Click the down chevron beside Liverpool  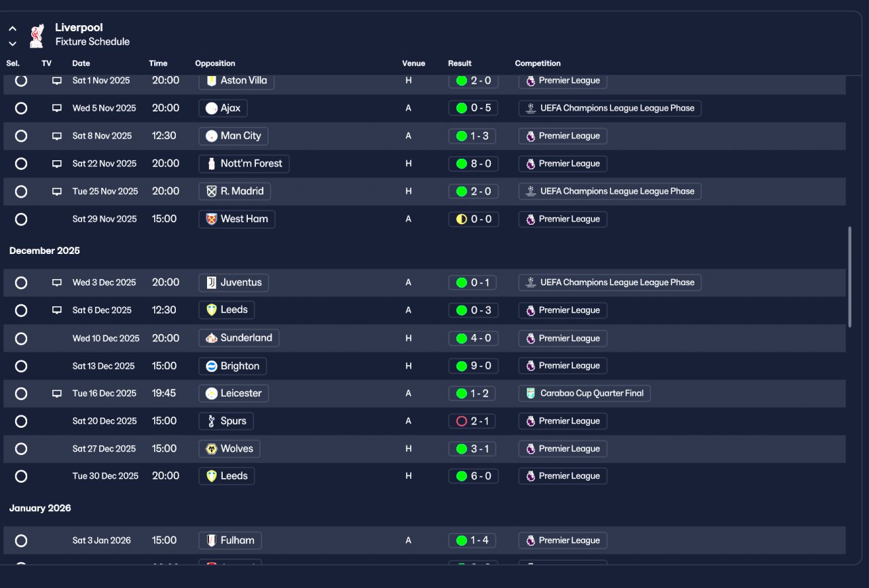(x=12, y=43)
